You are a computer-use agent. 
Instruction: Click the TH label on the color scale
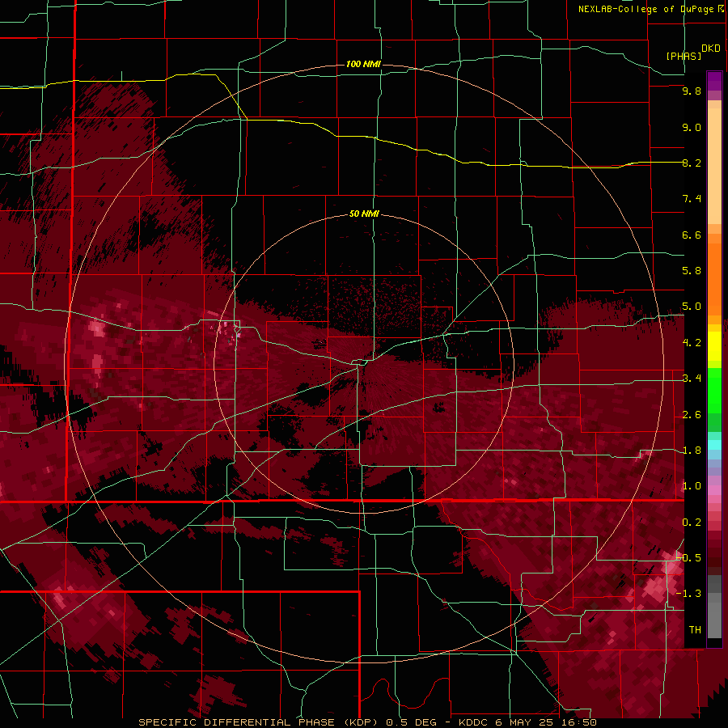[695, 629]
